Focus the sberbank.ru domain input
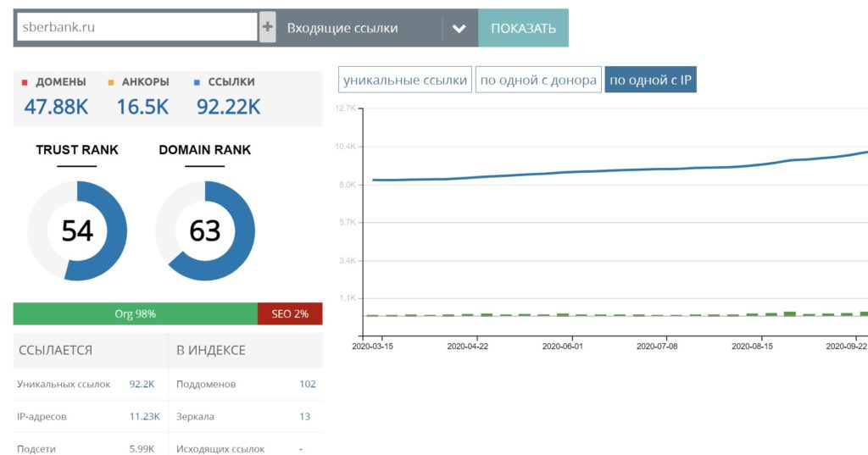868x455 pixels. coord(136,27)
